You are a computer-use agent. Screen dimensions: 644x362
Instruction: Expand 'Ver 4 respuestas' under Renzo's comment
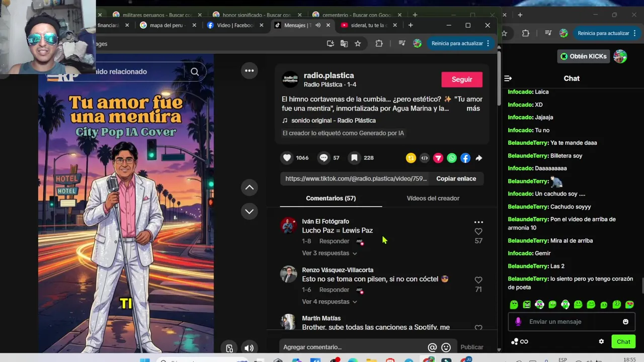click(x=329, y=302)
